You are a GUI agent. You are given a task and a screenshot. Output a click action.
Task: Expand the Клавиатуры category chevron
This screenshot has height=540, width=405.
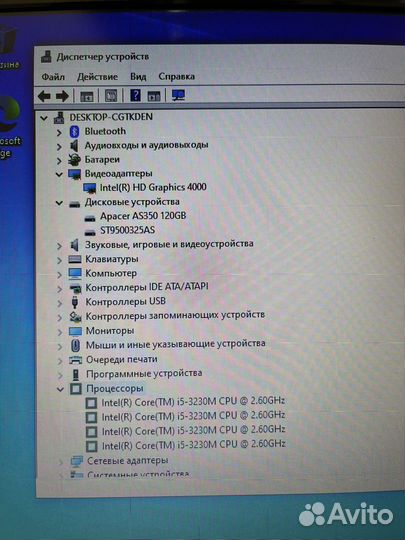[x=60, y=260]
